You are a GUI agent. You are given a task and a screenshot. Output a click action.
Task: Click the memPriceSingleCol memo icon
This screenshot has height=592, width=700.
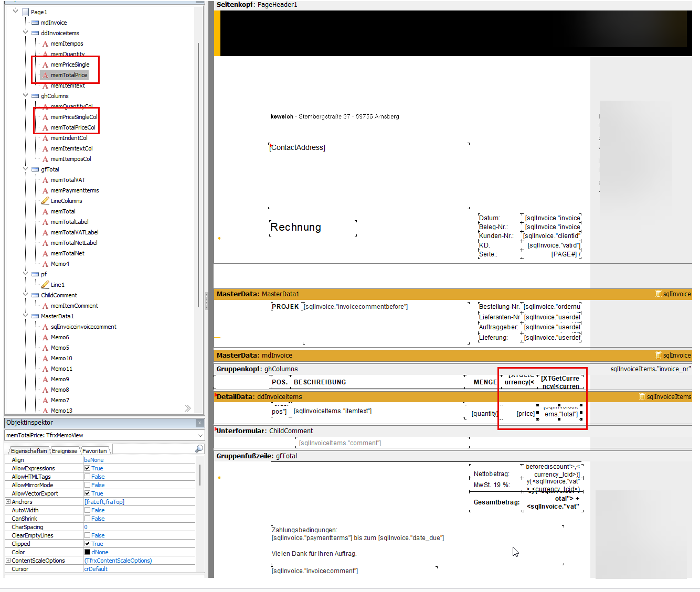click(45, 117)
